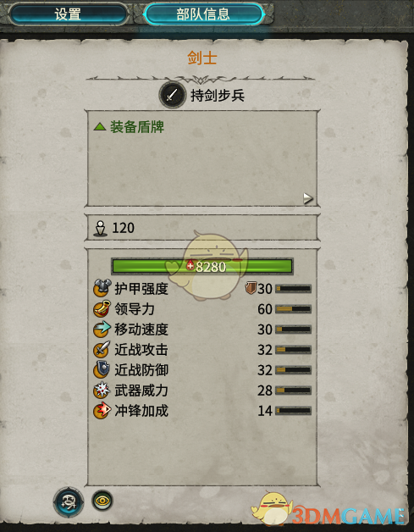
Task: Click the unit count soldier icon
Action: [x=100, y=229]
